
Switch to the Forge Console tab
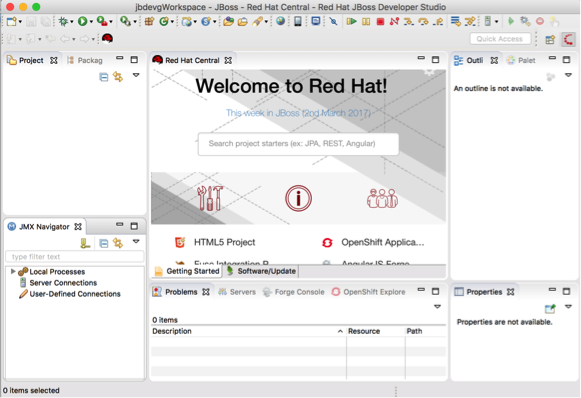pyautogui.click(x=293, y=292)
